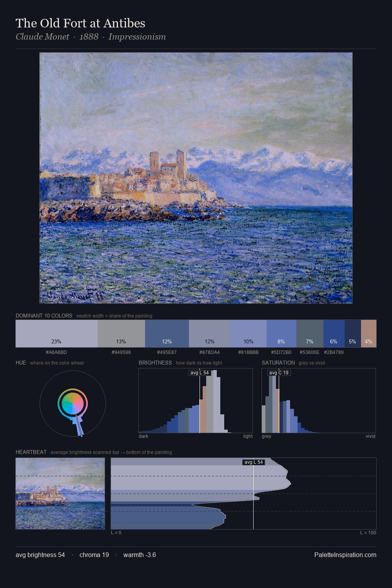Click the 'grey' saturation axis label
This screenshot has height=588, width=392.
(x=267, y=436)
